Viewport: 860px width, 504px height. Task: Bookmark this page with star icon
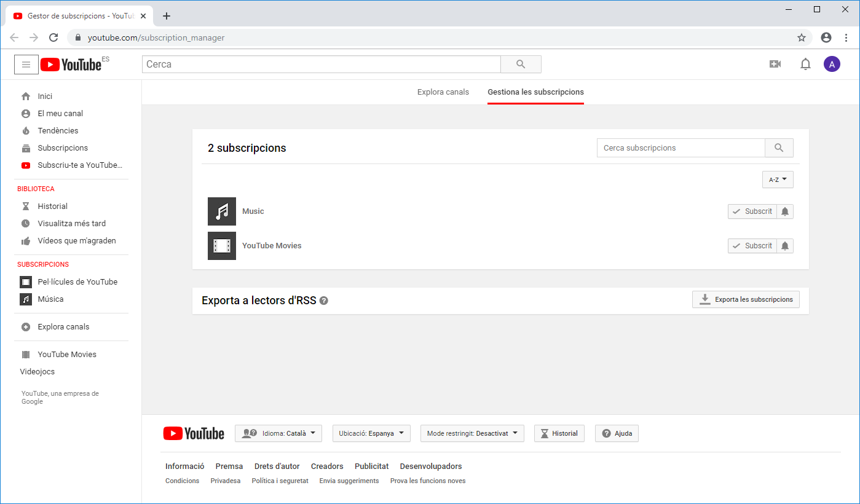pyautogui.click(x=802, y=37)
